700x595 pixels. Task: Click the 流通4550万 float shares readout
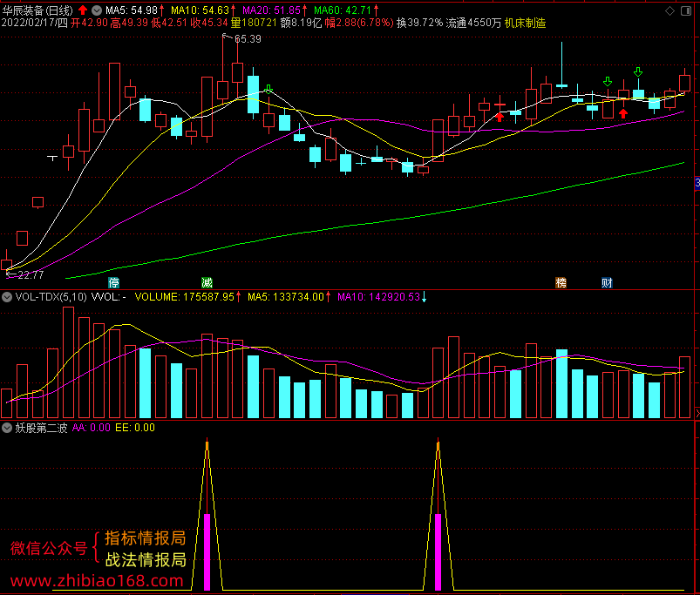473,24
